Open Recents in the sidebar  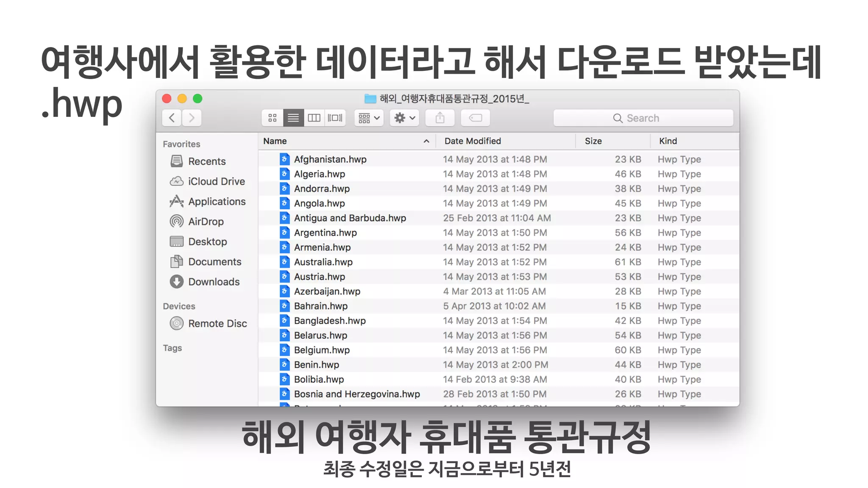pos(198,161)
